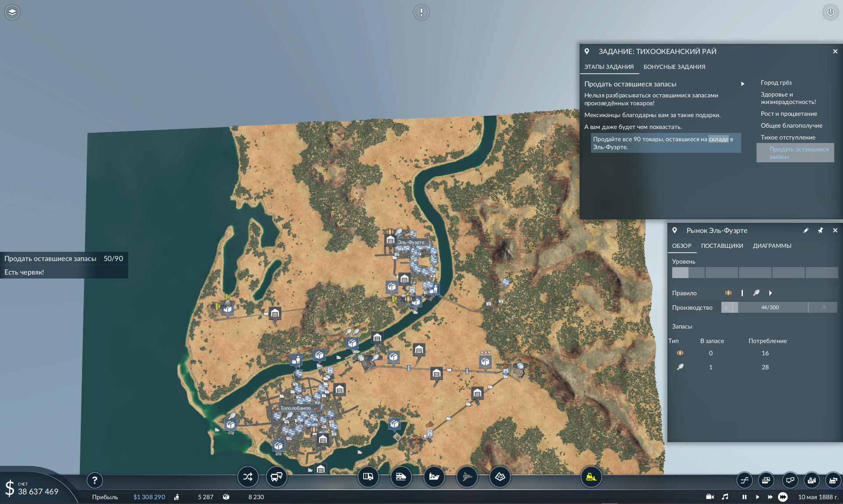Open the lines list track icon
Viewport: 843px width, 504px height.
point(745,480)
